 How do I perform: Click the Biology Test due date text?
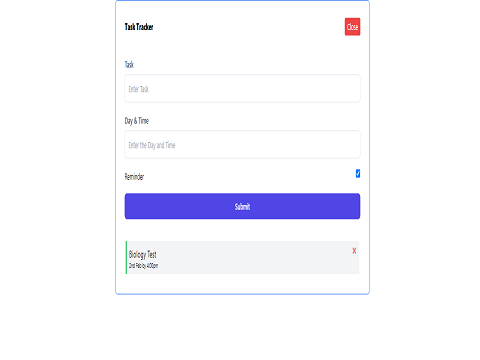click(144, 266)
